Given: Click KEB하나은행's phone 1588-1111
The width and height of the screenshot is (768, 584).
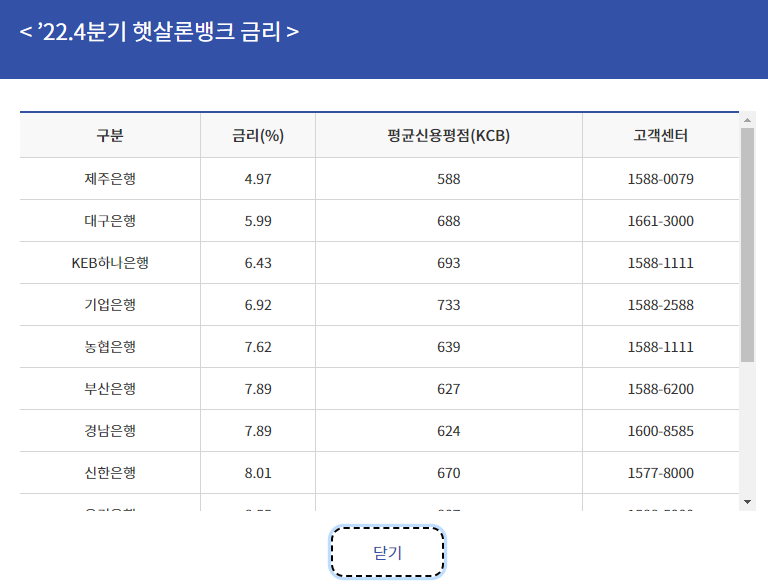Looking at the screenshot, I should (x=661, y=263).
